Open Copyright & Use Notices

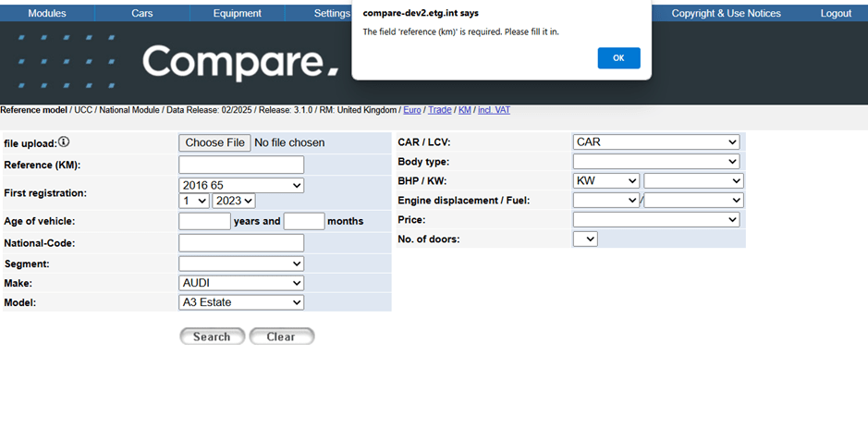tap(726, 13)
